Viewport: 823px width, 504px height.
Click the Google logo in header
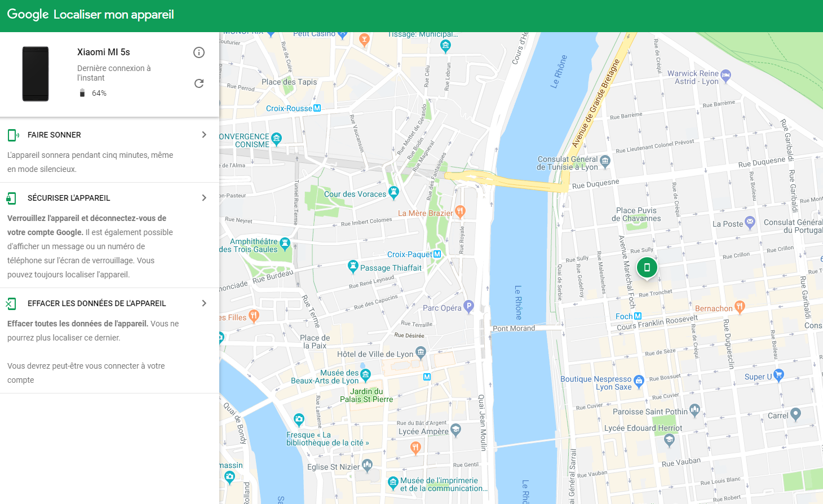point(28,15)
